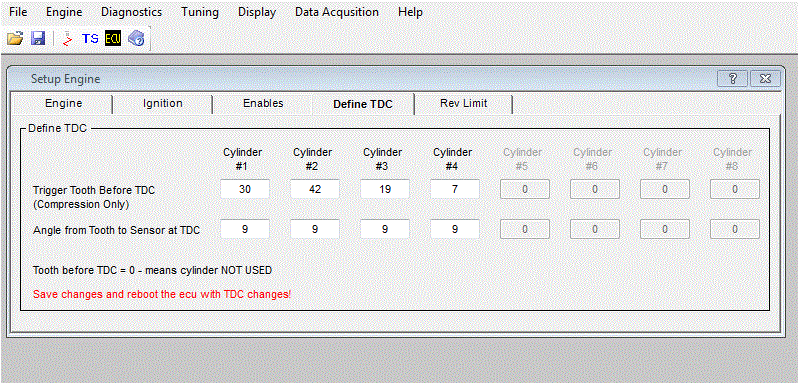Click Cylinder #1 trigger tooth field
799x384 pixels.
[245, 189]
